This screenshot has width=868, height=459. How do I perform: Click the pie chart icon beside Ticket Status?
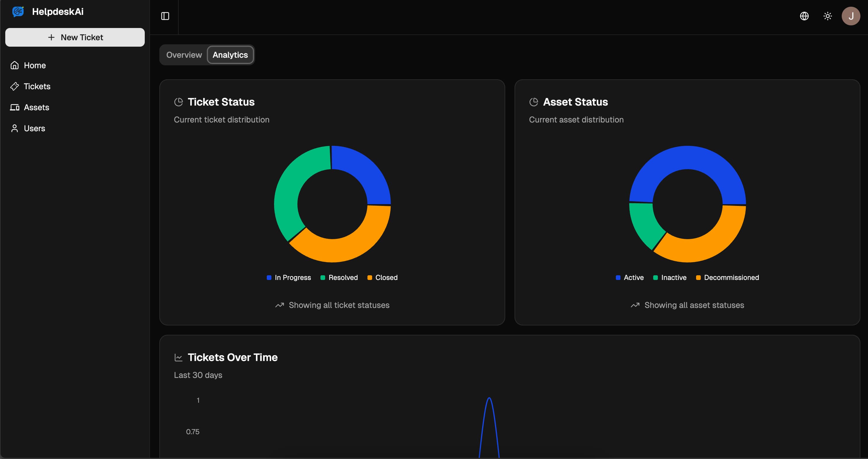(x=179, y=102)
